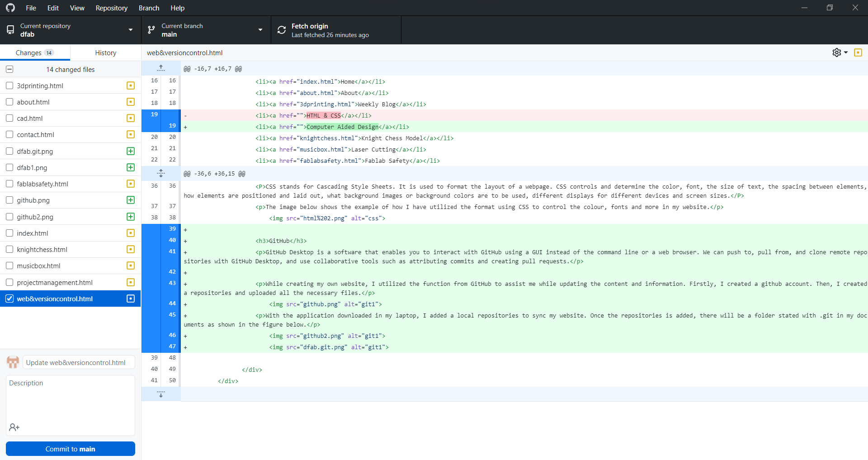Click modified icon for index.html
868x460 pixels.
click(x=131, y=233)
